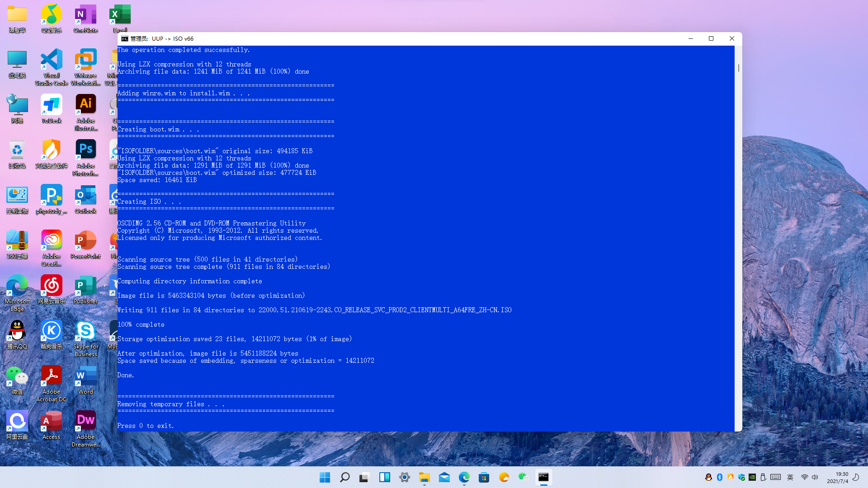Open the safely remove hardware tray menu

click(763, 477)
